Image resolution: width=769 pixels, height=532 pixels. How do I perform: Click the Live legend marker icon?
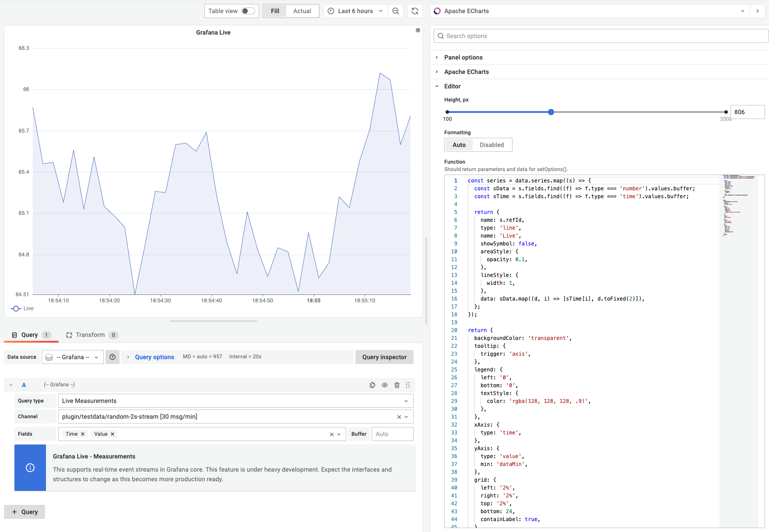point(16,308)
